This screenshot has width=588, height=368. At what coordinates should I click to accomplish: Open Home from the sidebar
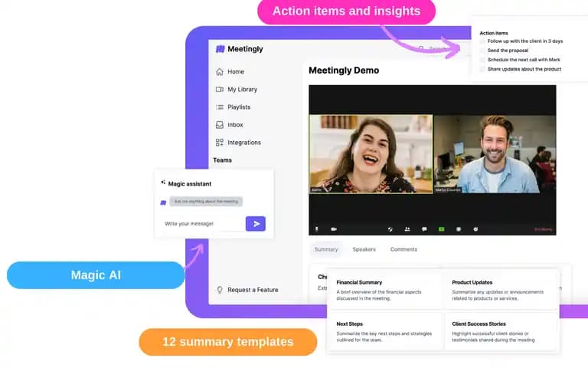230,72
